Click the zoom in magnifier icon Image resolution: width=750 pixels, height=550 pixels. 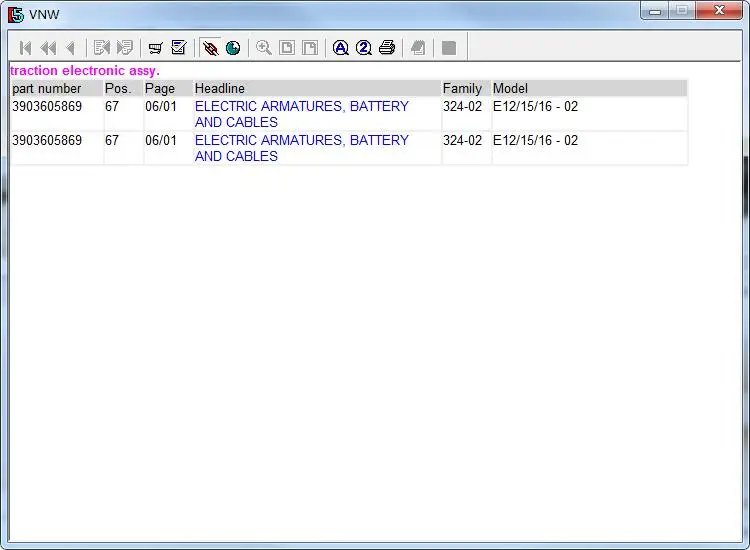[x=264, y=48]
